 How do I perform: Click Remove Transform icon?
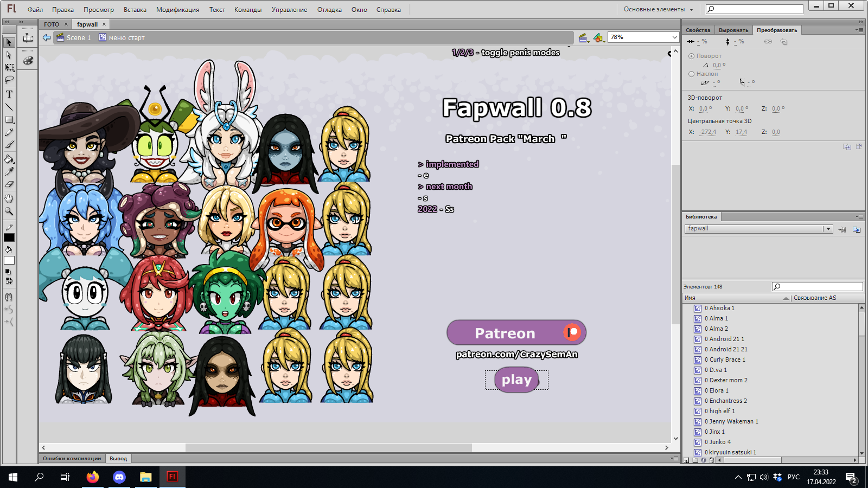click(x=859, y=146)
